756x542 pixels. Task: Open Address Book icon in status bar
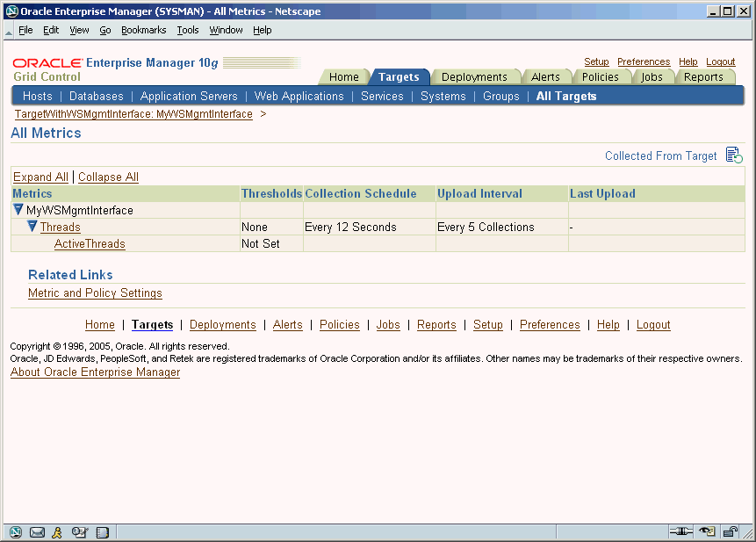point(102,531)
